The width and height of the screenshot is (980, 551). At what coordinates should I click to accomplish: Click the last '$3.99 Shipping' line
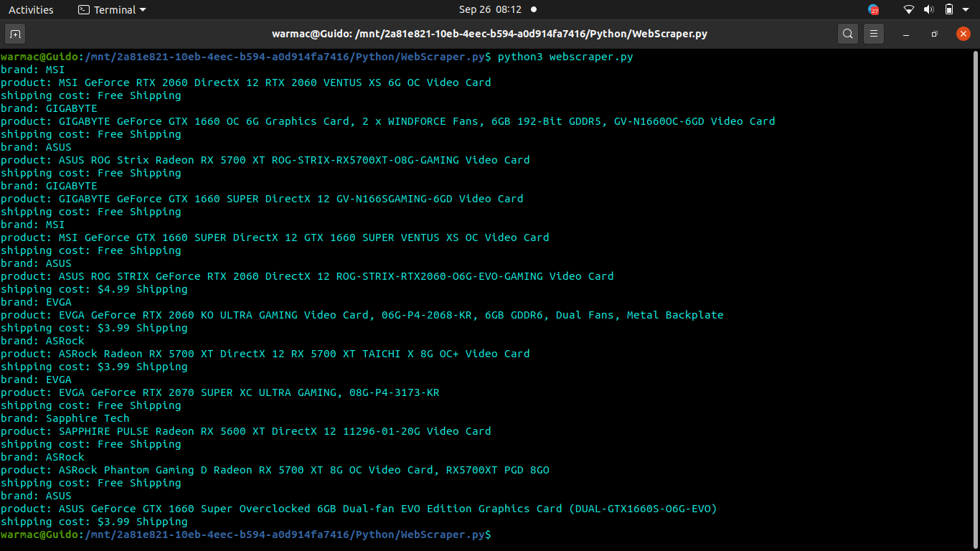click(94, 522)
